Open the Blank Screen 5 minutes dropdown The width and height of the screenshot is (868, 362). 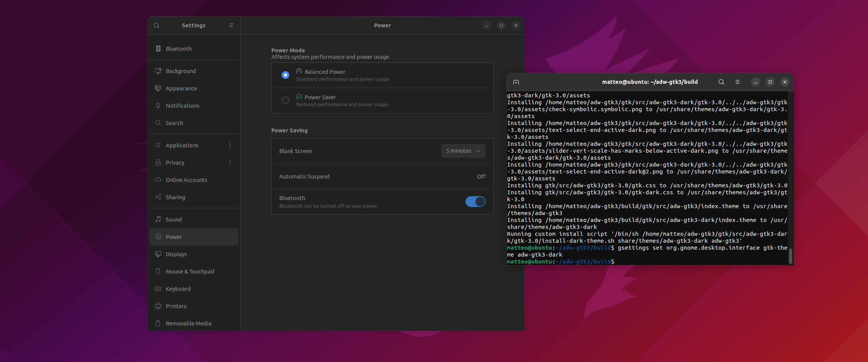(x=463, y=151)
